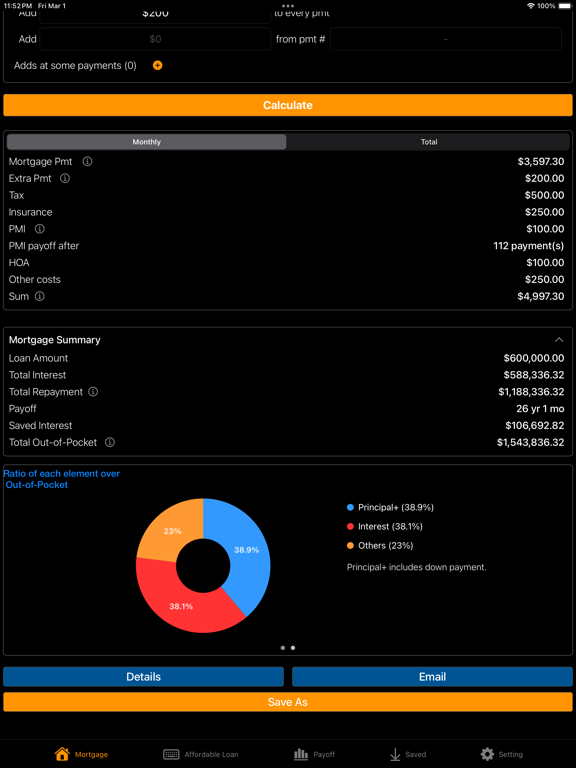Viewport: 576px width, 768px height.
Task: Tap the Principal+ (38.9%) legend entry
Action: (390, 507)
